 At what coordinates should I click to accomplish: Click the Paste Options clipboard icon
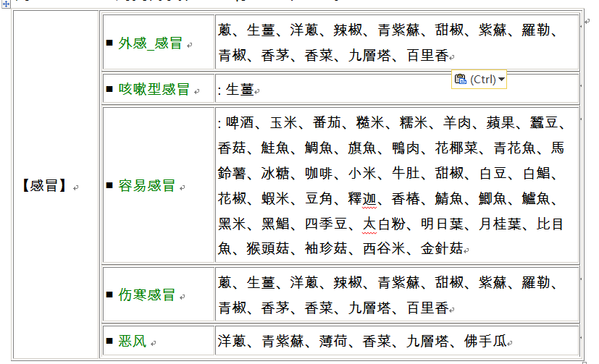tap(461, 79)
